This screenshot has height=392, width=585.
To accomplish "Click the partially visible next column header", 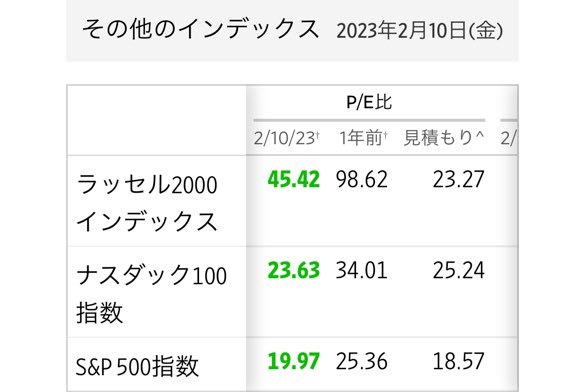I will 509,138.
